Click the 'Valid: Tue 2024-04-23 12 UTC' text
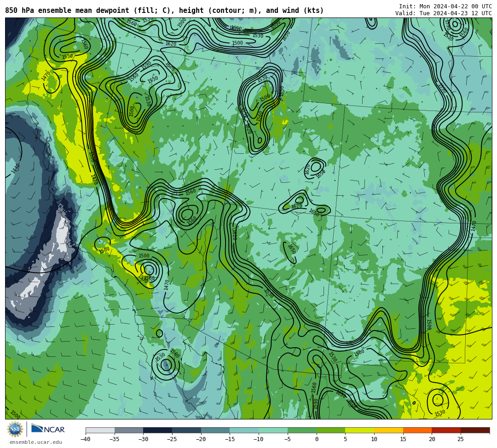497x448 pixels. (444, 13)
